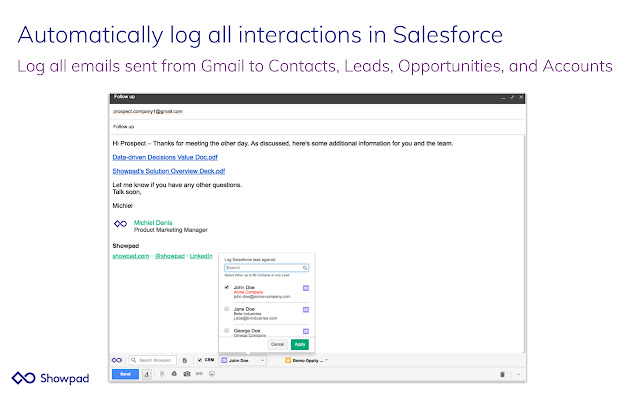This screenshot has width=640, height=400.
Task: Click the Search Showpad input field
Action: pyautogui.click(x=153, y=359)
